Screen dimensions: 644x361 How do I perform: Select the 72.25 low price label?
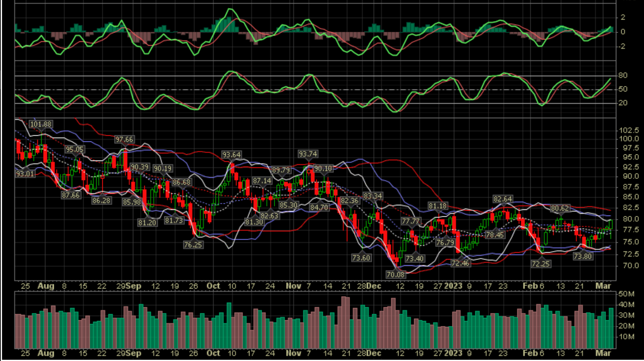[x=540, y=264]
